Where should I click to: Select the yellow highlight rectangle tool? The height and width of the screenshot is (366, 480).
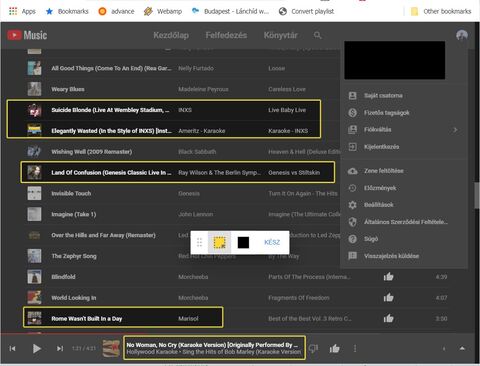tap(219, 242)
